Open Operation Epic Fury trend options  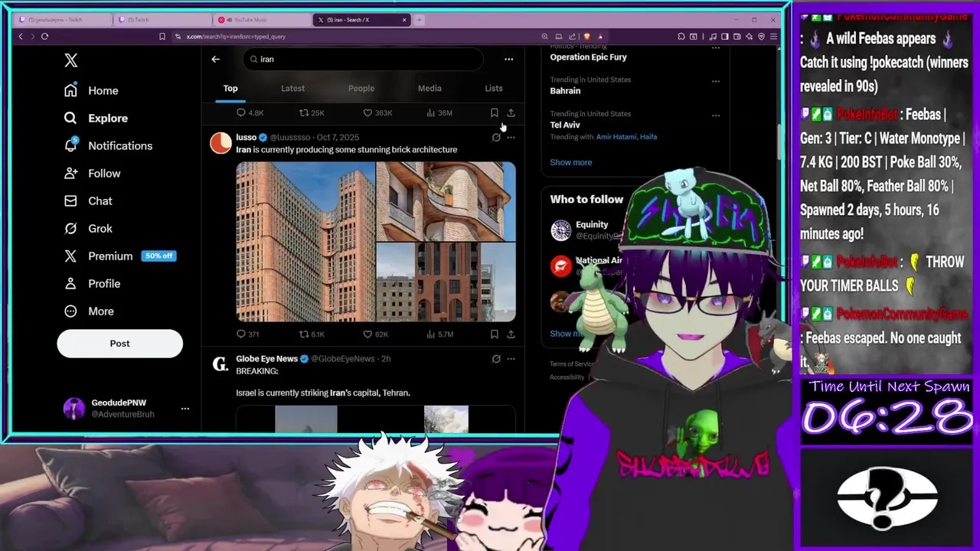click(x=716, y=47)
